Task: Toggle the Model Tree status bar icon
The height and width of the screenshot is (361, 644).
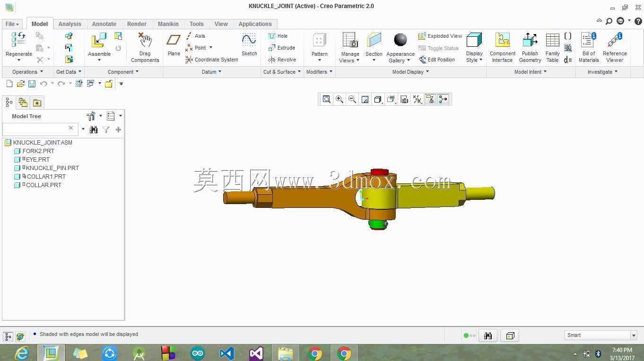Action: click(8, 336)
